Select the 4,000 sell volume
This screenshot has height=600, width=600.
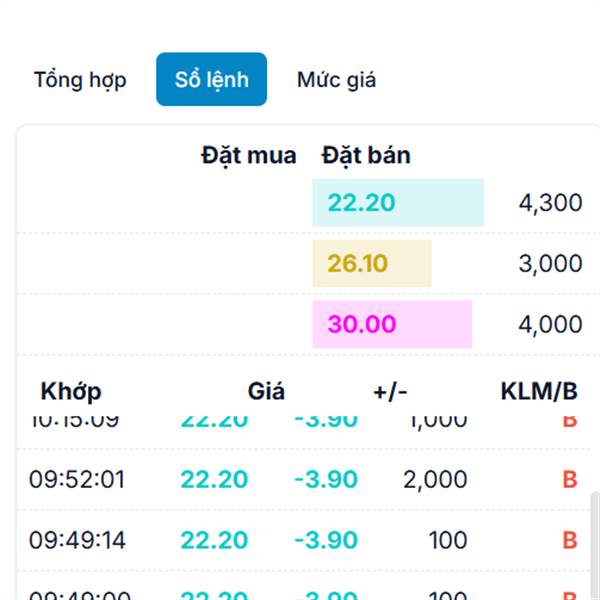coord(550,324)
